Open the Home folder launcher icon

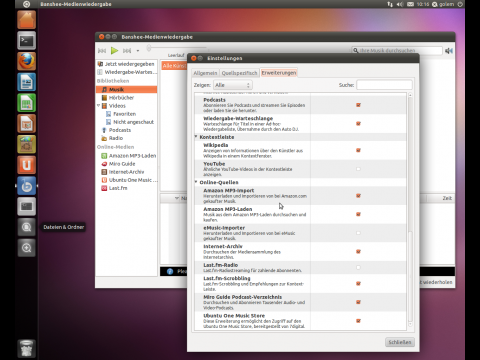click(x=27, y=20)
